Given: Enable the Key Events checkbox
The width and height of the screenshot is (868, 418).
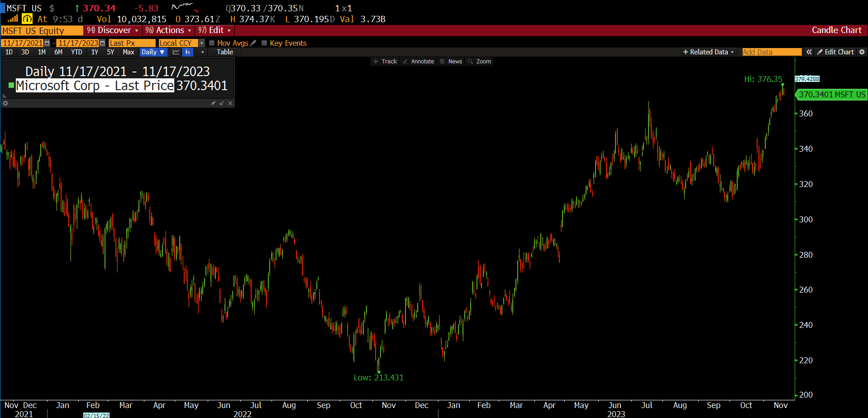Looking at the screenshot, I should pos(264,43).
